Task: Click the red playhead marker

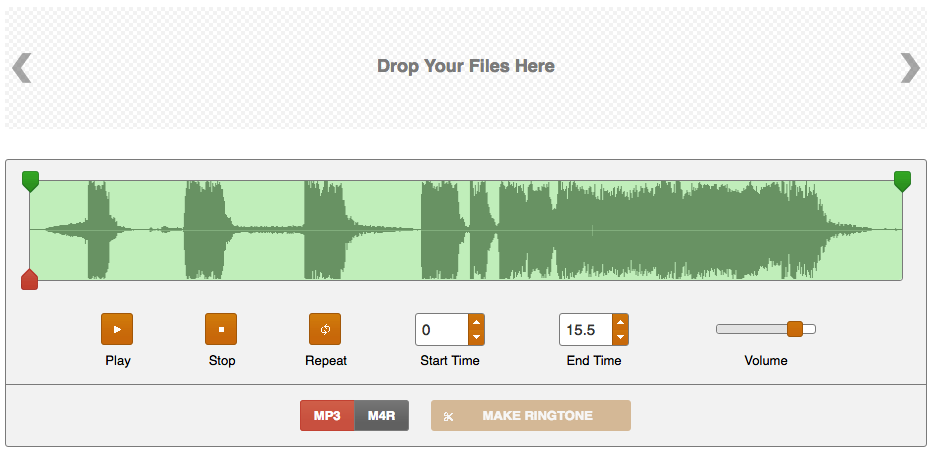Action: pyautogui.click(x=30, y=279)
